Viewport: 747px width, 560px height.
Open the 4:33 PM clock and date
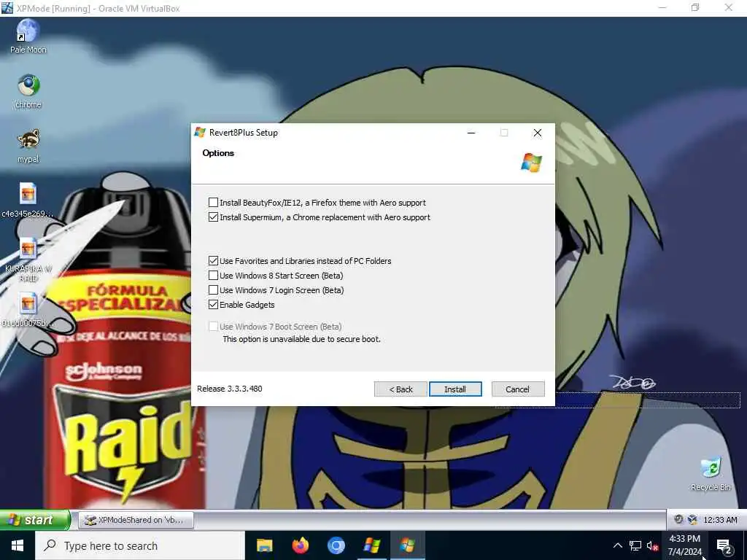click(x=684, y=545)
